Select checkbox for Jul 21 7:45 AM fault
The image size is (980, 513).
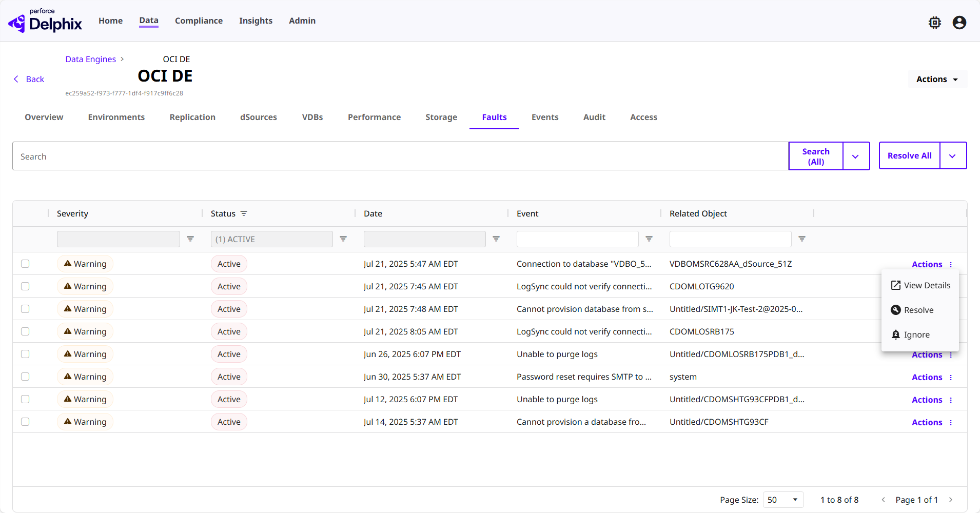pos(25,286)
